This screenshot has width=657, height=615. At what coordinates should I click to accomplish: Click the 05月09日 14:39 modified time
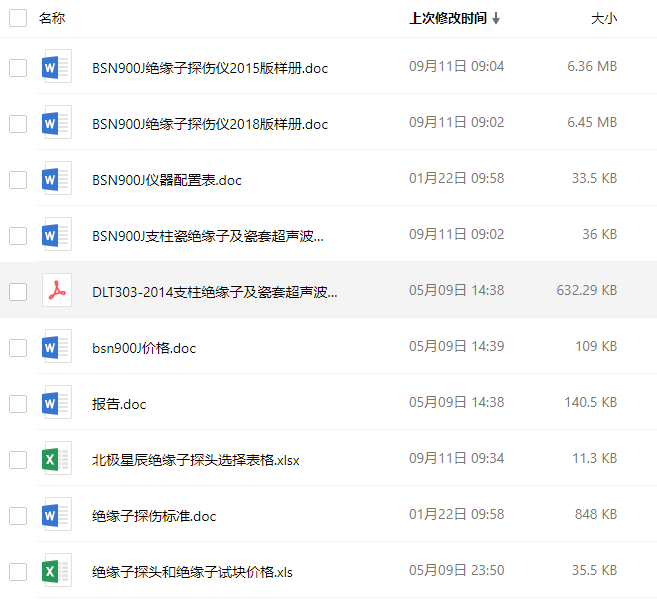pos(456,346)
